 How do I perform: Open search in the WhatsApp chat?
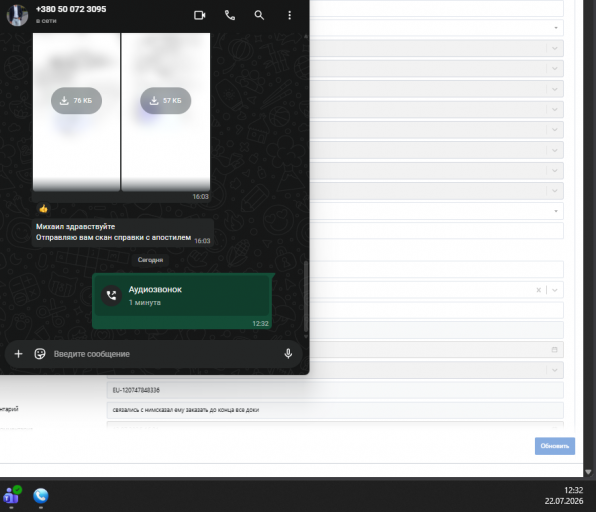[259, 15]
